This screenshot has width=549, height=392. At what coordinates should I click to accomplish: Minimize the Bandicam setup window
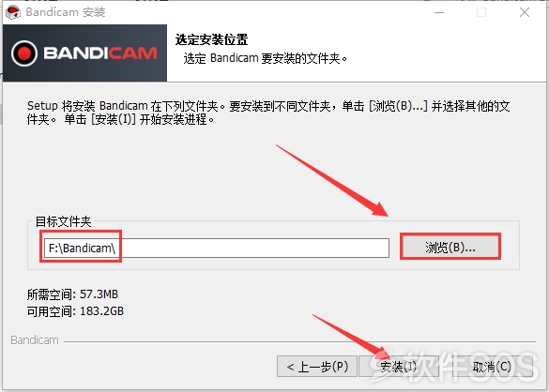pyautogui.click(x=439, y=12)
